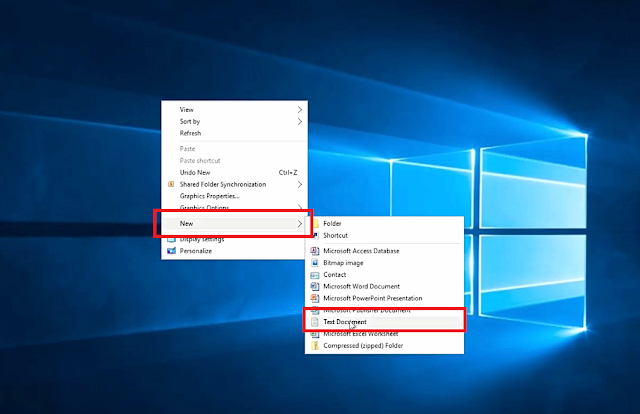Create a Microsoft PowerPoint Presentation
Viewport: 640px width, 414px height.
[384, 298]
